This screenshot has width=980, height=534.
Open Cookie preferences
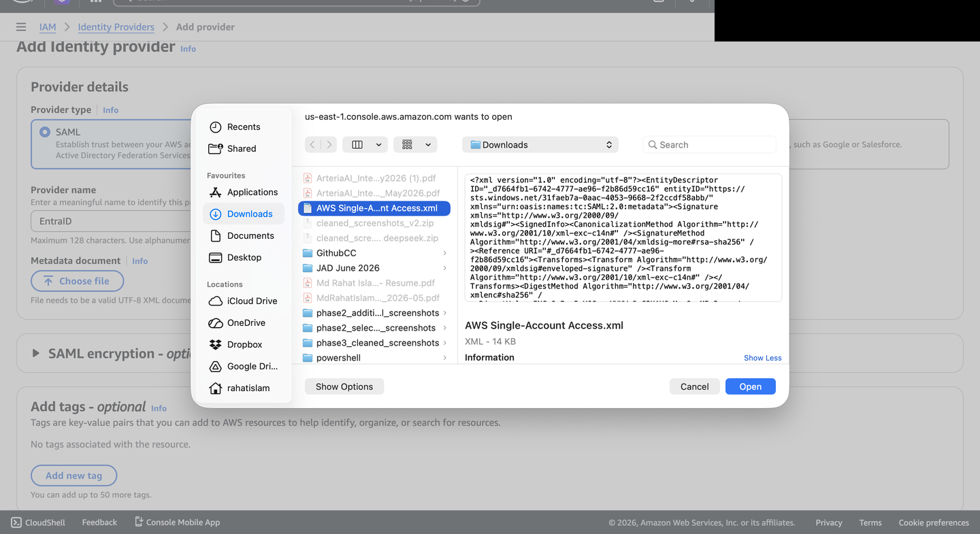[x=934, y=522]
